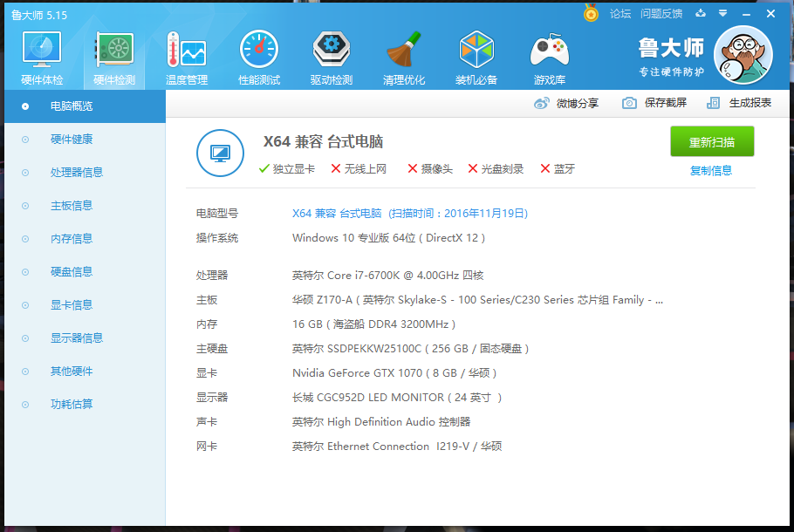Launch the 性能测试 performance test icon
Image resolution: width=794 pixels, height=532 pixels.
pyautogui.click(x=259, y=58)
